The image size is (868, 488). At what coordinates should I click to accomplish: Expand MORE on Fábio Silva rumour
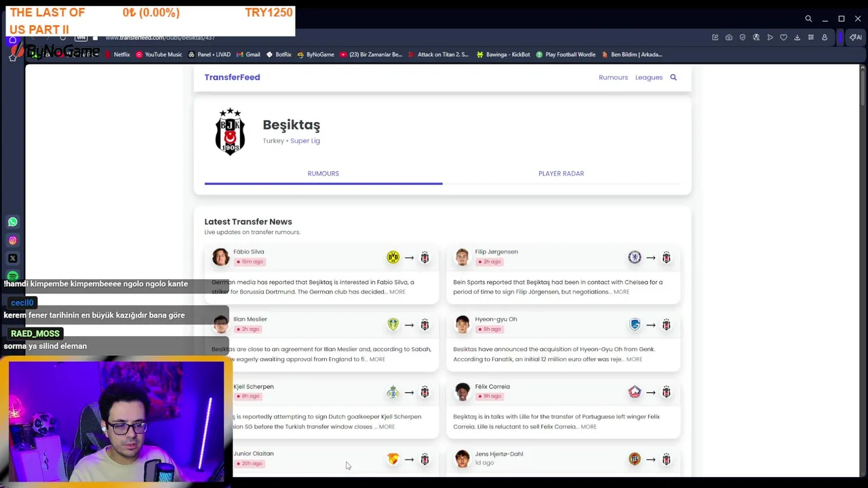[397, 292]
